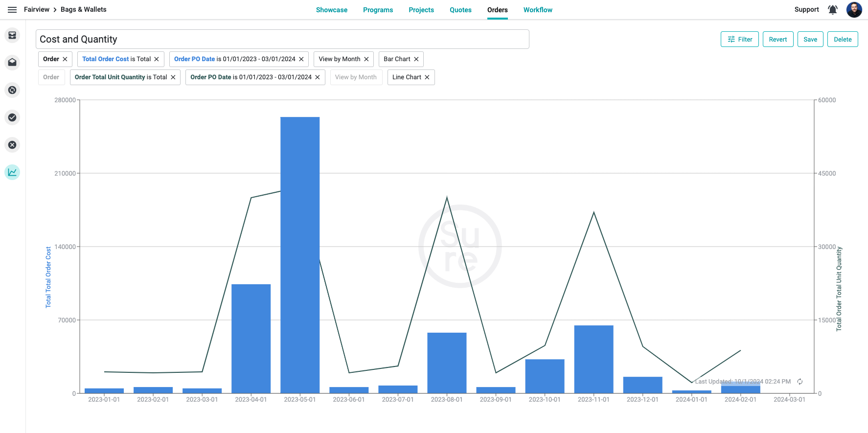Remove the Total Order Cost filter chip
This screenshot has height=433, width=868.
[157, 59]
